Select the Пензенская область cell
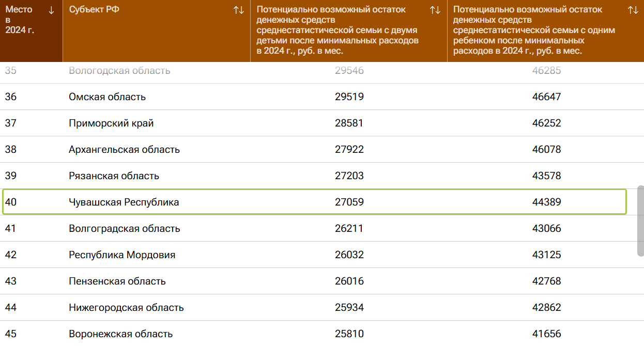Viewport: 644px width, 346px height. point(117,281)
